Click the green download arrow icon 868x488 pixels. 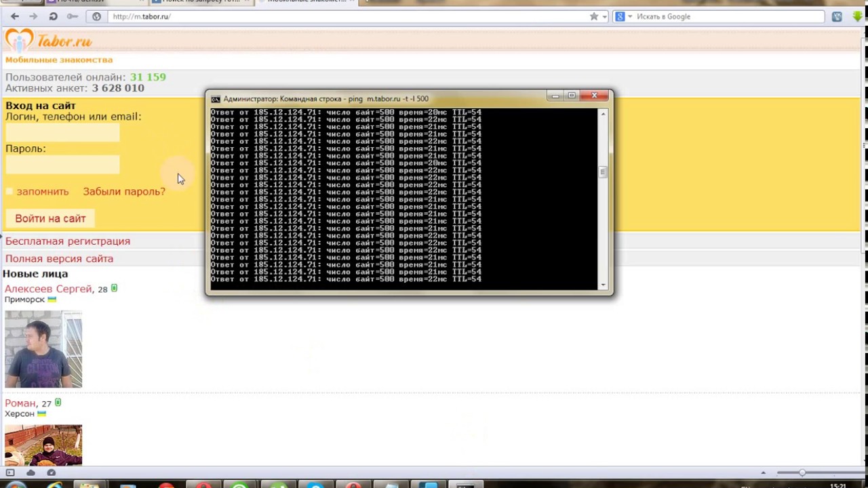858,16
